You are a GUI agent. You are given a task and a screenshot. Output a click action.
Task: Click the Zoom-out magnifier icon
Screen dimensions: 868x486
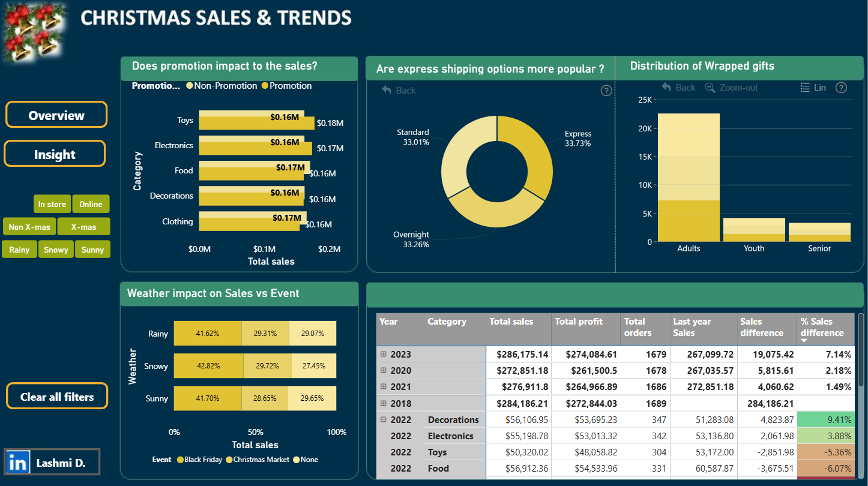point(710,88)
